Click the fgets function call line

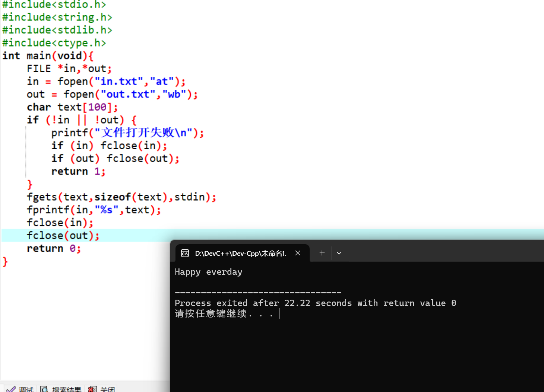pyautogui.click(x=121, y=197)
